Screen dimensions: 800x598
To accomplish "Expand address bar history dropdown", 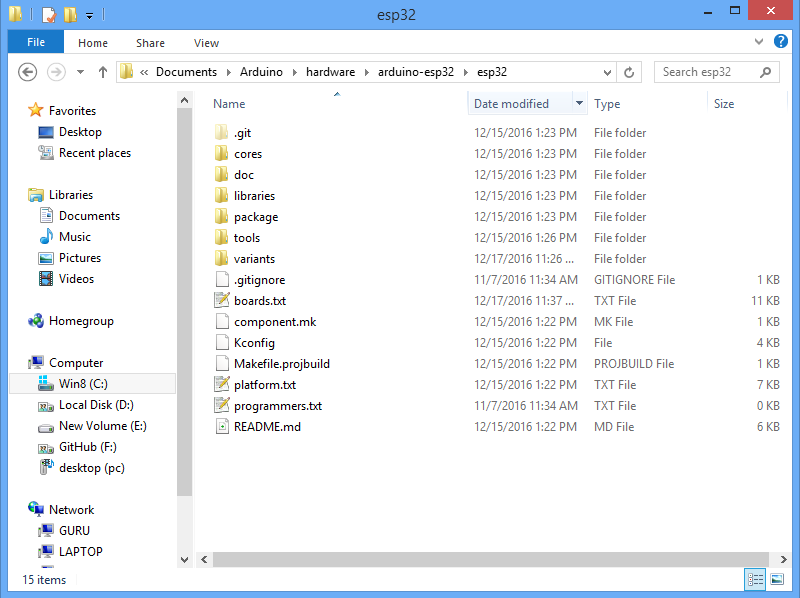I will [607, 72].
